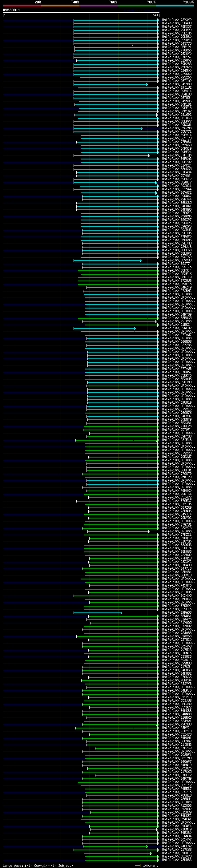Open the UniRef100_Q82T12 hit
197x868 pixels.
pyautogui.click(x=177, y=785)
